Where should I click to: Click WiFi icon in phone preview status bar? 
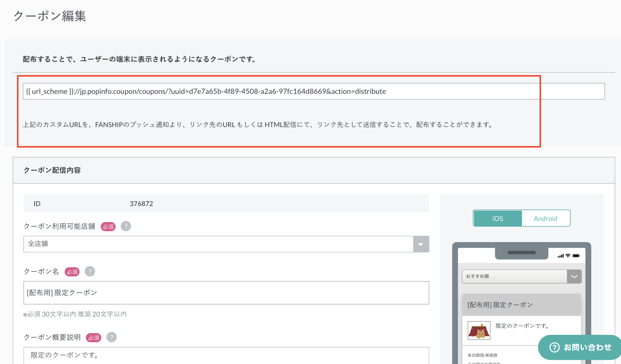pyautogui.click(x=568, y=256)
